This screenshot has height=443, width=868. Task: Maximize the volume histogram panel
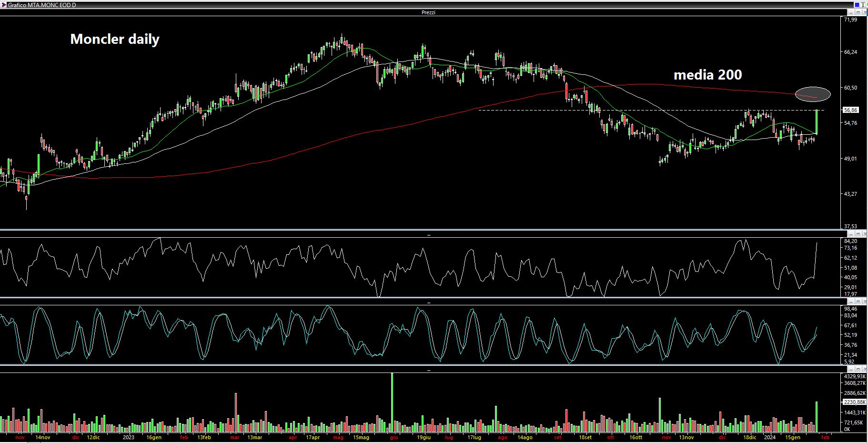[858, 369]
